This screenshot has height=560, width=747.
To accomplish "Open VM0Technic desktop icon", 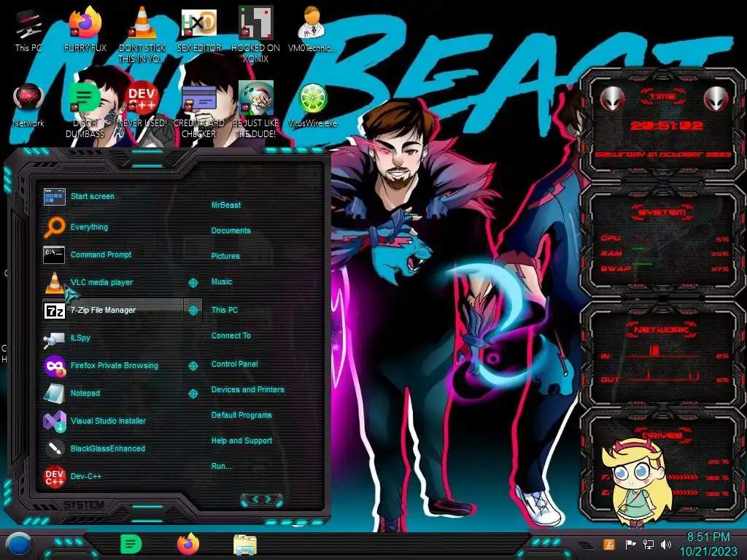I will pyautogui.click(x=312, y=28).
